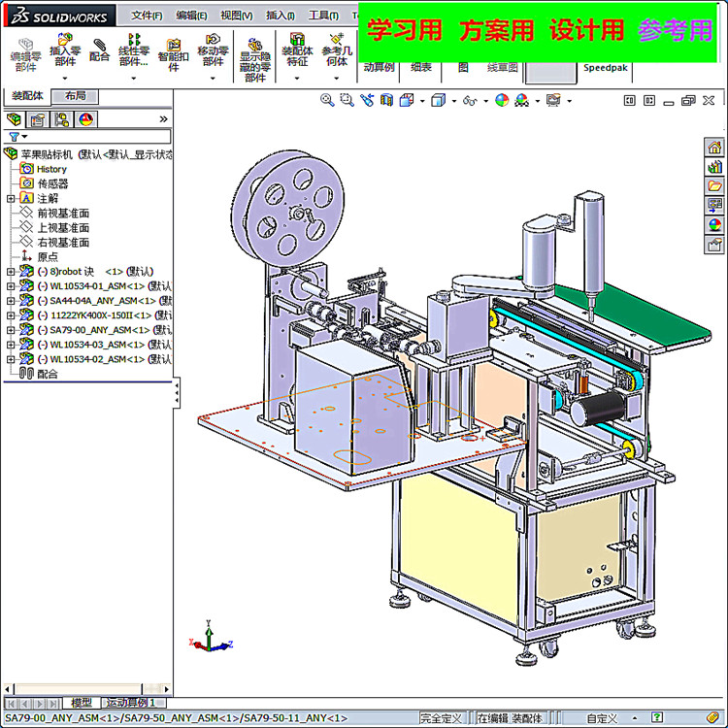728x728 pixels.
Task: Click the Display Style box icon
Action: click(438, 100)
